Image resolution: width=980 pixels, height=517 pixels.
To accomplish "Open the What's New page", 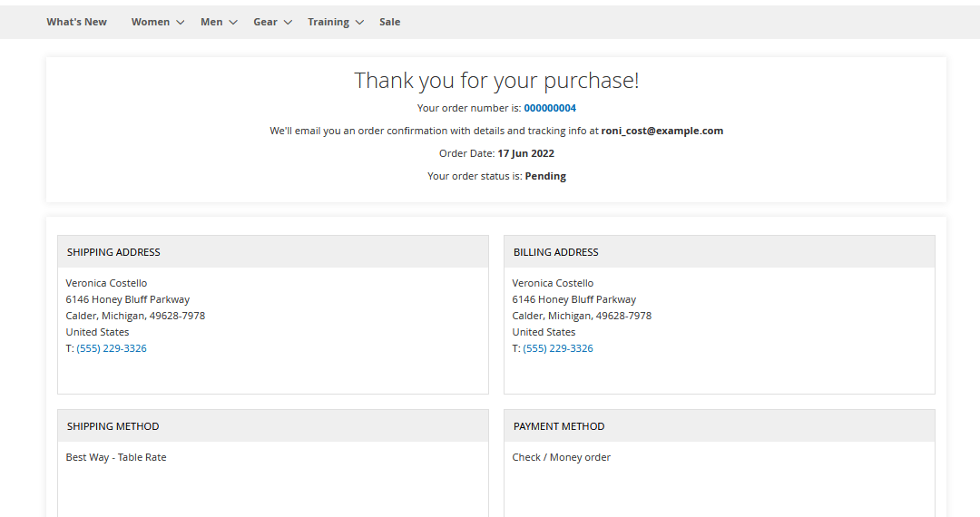I will click(76, 22).
